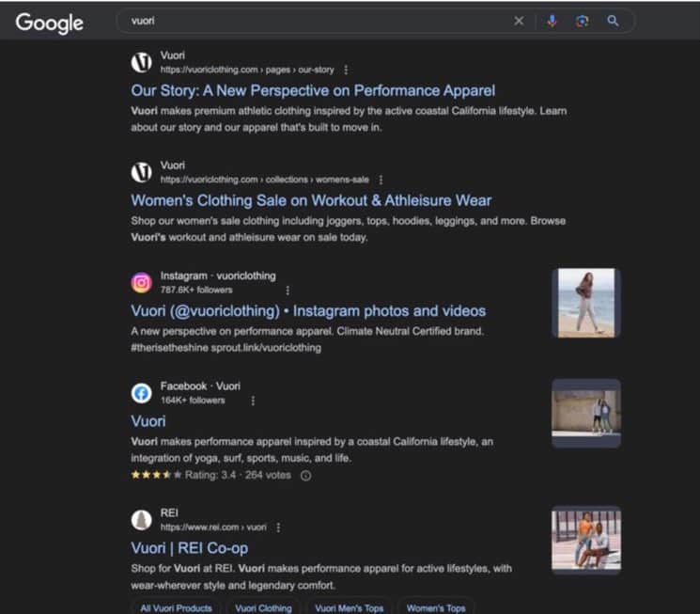Viewport: 700px width, 614px height.
Task: Select the All Vuori Products chip
Action: tap(176, 607)
